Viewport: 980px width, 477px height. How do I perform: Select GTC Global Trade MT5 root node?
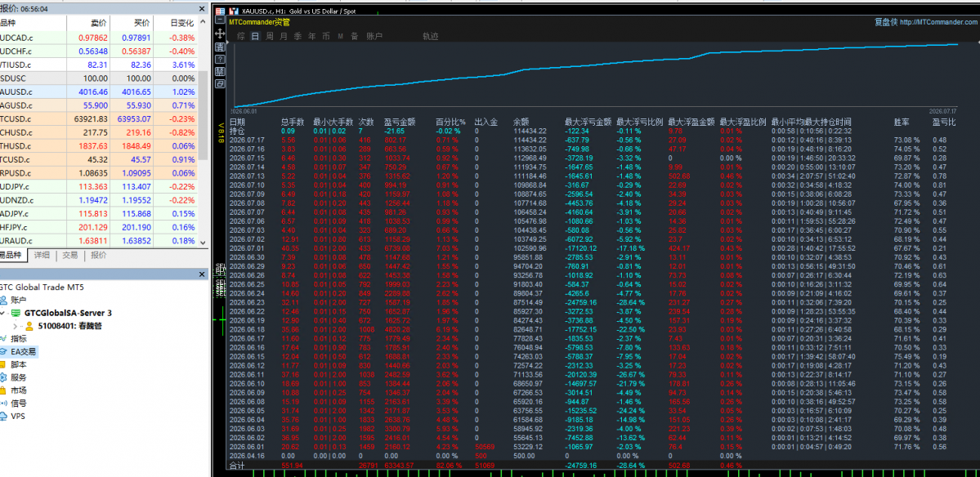[x=42, y=288]
